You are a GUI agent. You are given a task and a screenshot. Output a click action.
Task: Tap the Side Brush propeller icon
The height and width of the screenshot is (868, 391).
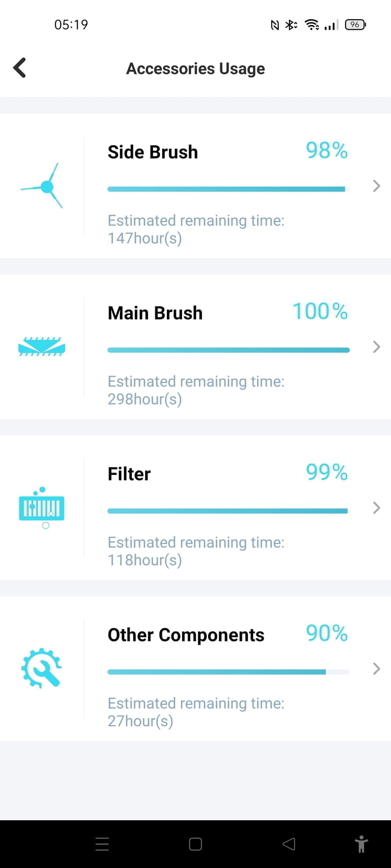(43, 186)
